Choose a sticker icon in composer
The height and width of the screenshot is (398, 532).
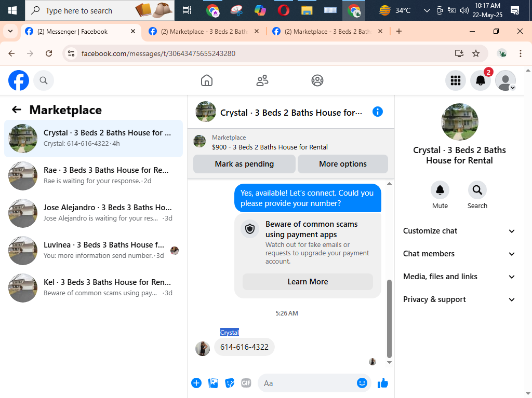[x=230, y=383]
